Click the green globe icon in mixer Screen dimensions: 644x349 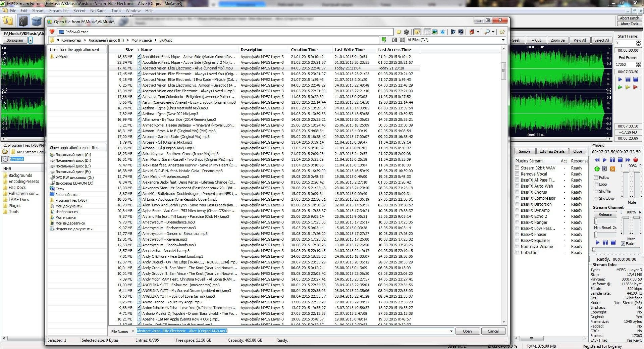click(x=597, y=169)
